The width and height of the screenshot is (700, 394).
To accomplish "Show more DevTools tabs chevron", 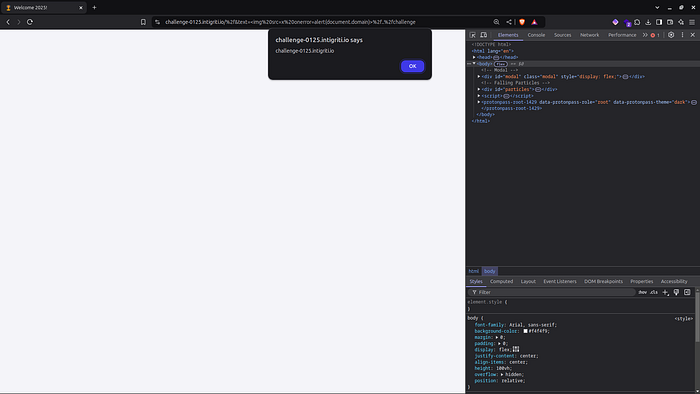I will (645, 35).
